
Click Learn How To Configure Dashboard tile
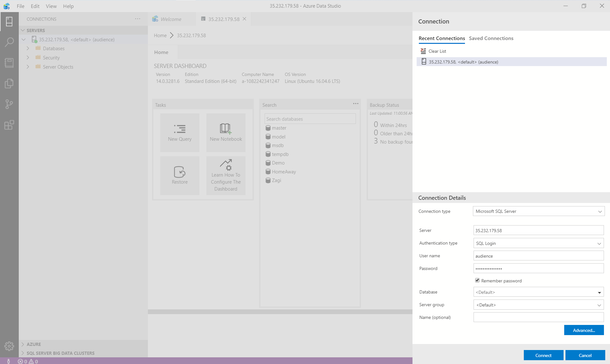tap(226, 176)
